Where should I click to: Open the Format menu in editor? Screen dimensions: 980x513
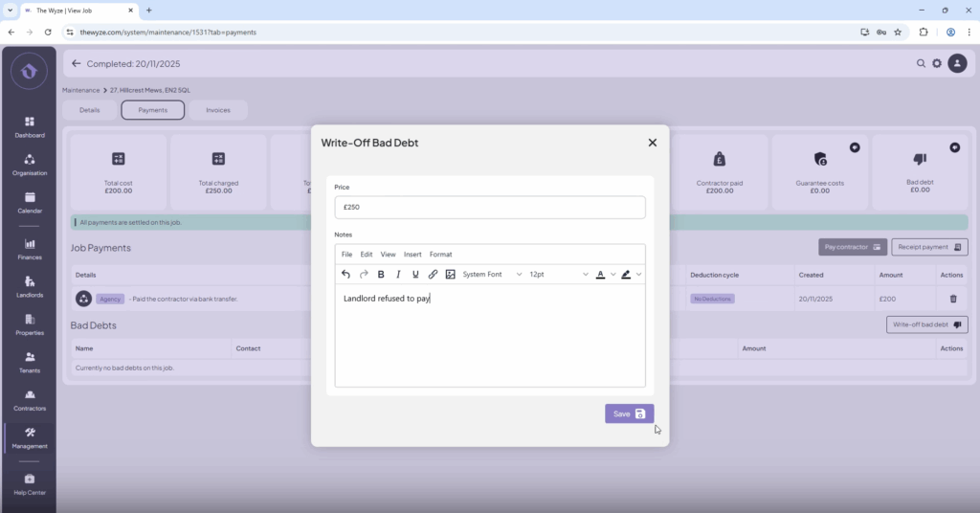(x=440, y=255)
